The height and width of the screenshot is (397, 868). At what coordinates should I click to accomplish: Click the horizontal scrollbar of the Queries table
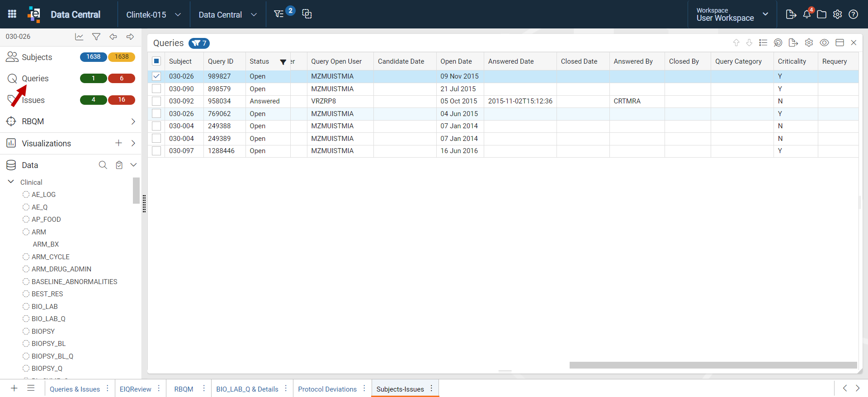[x=713, y=365]
